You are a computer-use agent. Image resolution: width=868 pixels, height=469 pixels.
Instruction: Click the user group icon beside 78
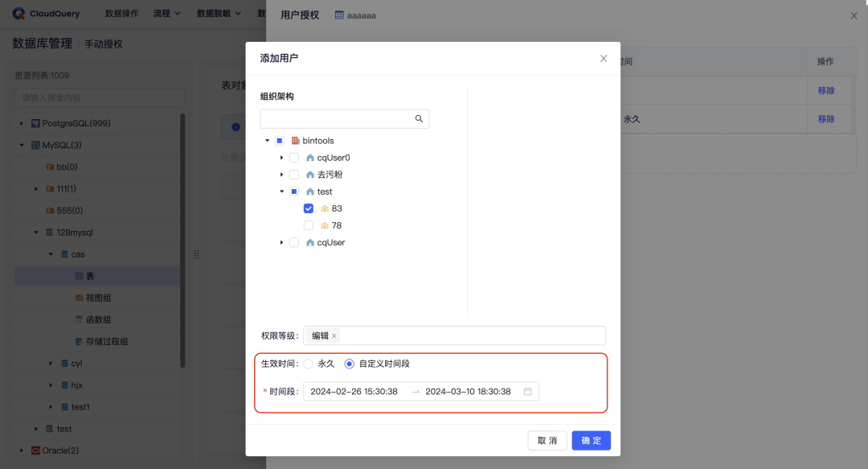point(325,225)
